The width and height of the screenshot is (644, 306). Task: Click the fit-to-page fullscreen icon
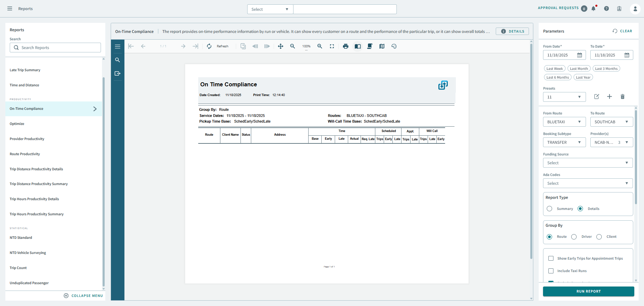tap(332, 46)
